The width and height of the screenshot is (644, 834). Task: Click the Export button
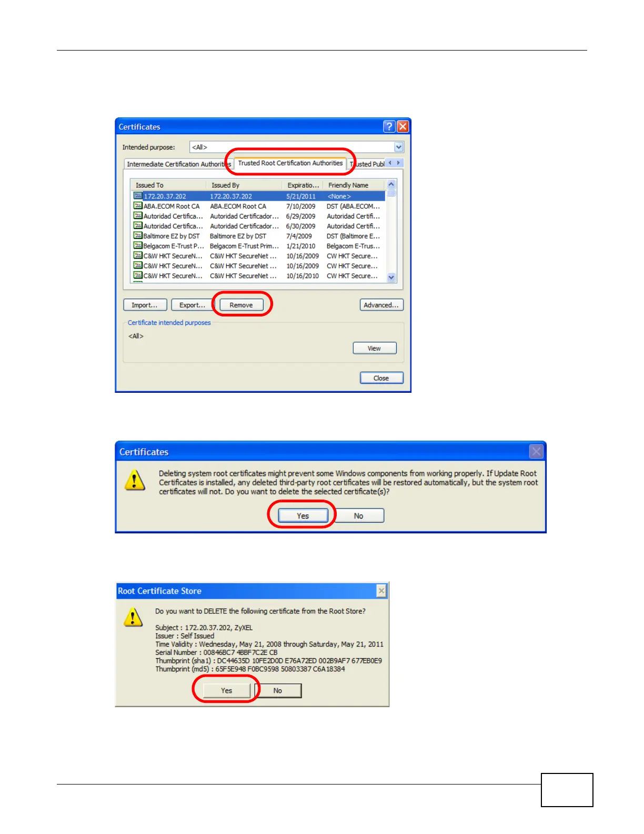click(x=192, y=305)
